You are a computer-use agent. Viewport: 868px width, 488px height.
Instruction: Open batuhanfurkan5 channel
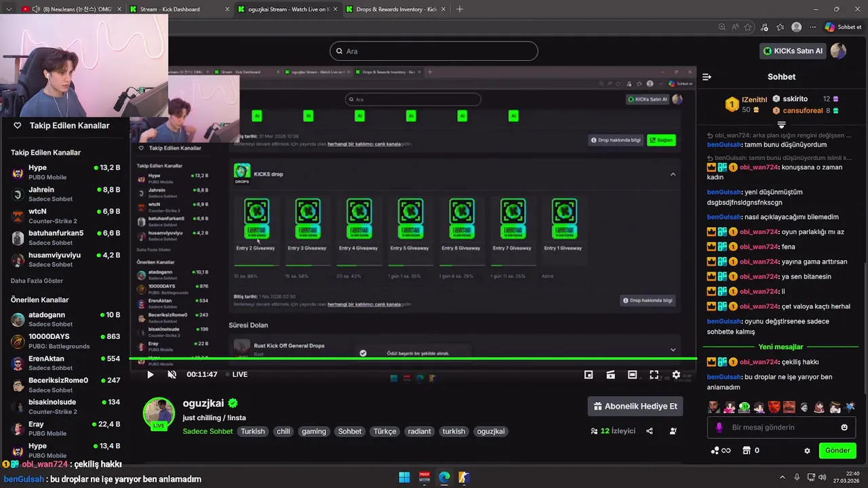point(65,238)
